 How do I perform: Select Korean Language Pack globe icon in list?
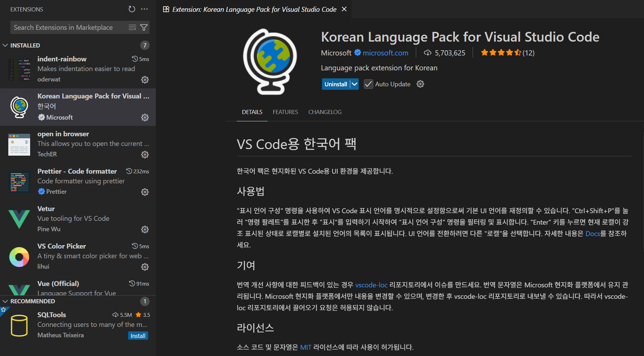19,107
